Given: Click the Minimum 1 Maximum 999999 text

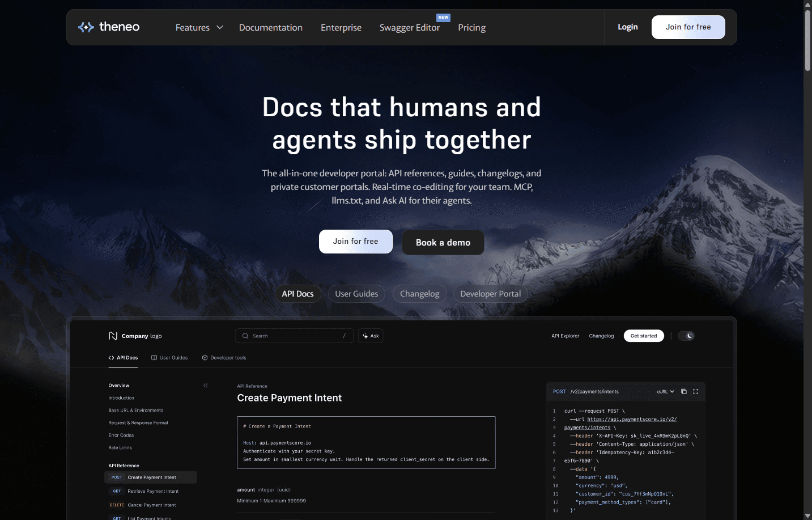Looking at the screenshot, I should pyautogui.click(x=271, y=501).
